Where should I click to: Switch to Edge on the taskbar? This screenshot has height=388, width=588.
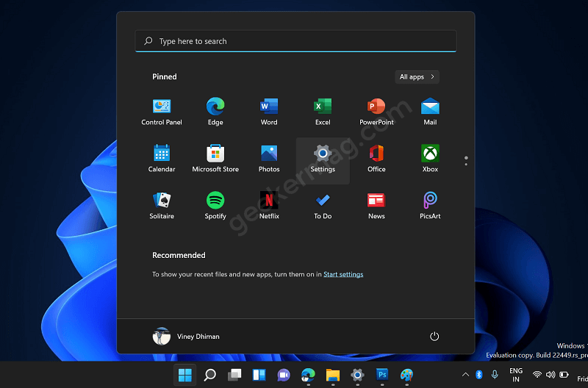coord(308,375)
